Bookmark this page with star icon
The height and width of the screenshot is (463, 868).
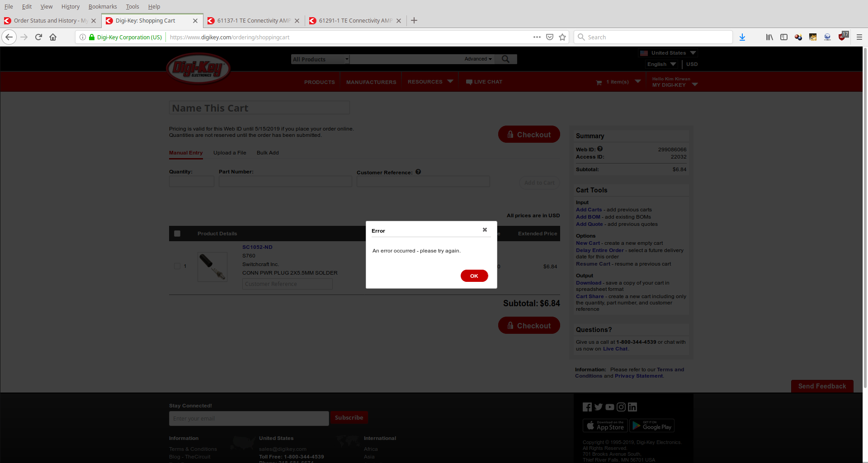coord(562,37)
